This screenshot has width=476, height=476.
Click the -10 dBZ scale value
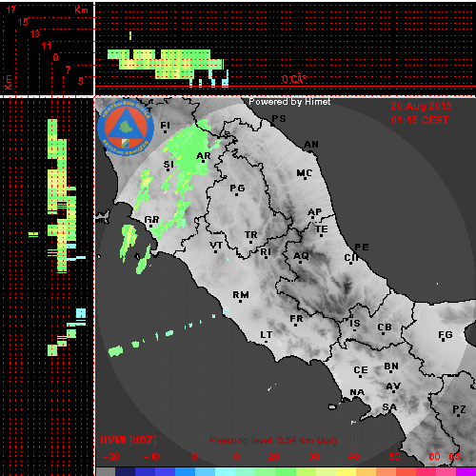(151, 457)
